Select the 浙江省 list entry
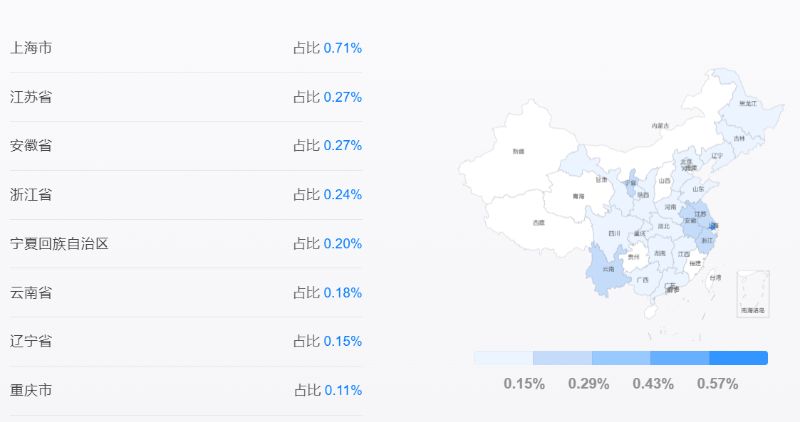Viewport: 800px width, 422px height. [186, 195]
